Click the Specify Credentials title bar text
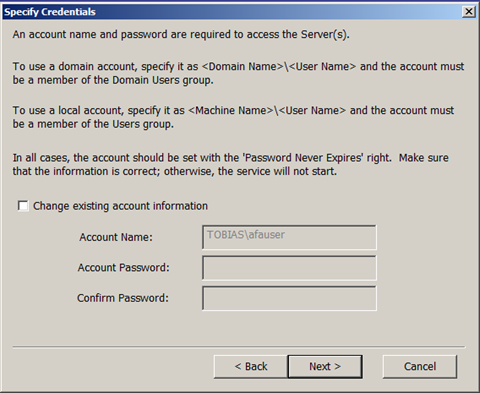The image size is (480, 393). [x=50, y=12]
